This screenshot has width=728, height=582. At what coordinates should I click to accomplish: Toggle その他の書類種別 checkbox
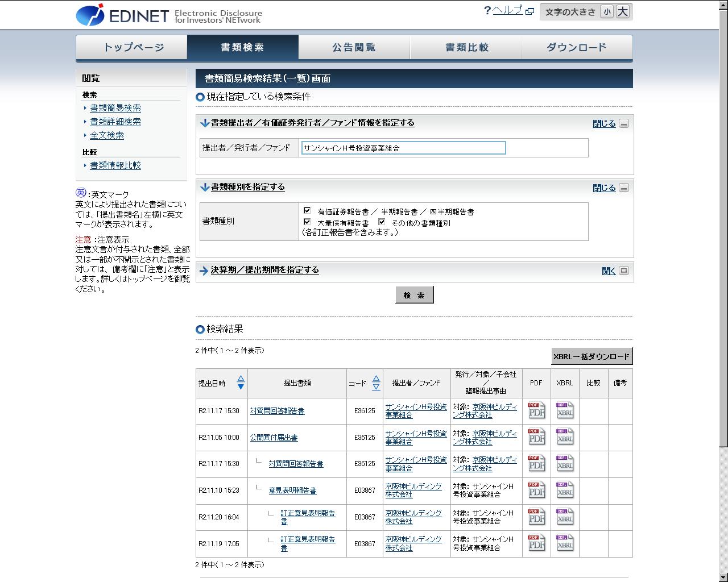pyautogui.click(x=382, y=222)
